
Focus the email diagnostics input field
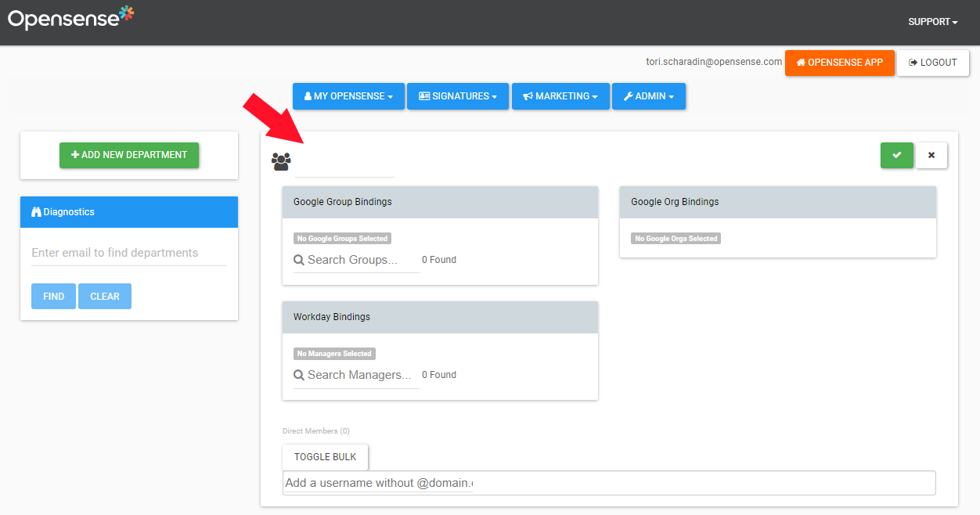pyautogui.click(x=129, y=253)
